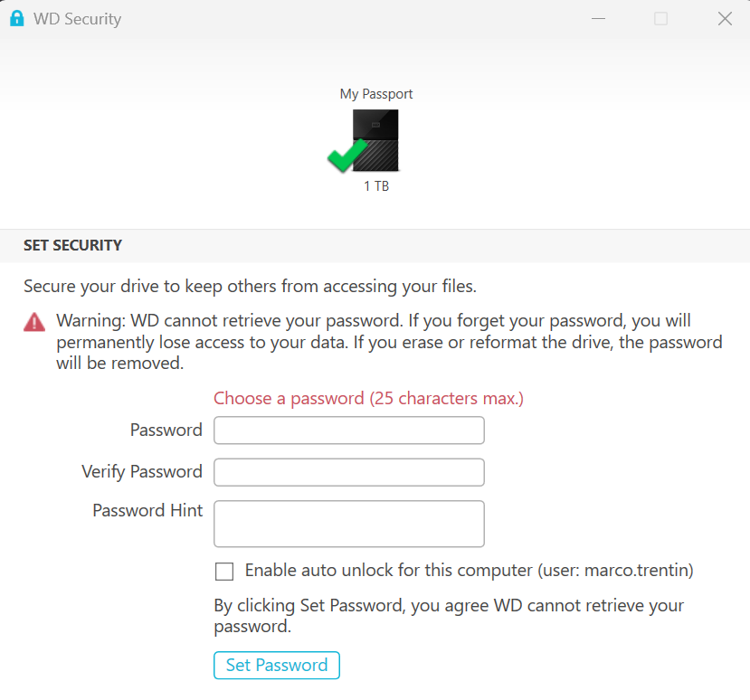Click the Verify Password text box
The image size is (750, 700).
point(348,471)
